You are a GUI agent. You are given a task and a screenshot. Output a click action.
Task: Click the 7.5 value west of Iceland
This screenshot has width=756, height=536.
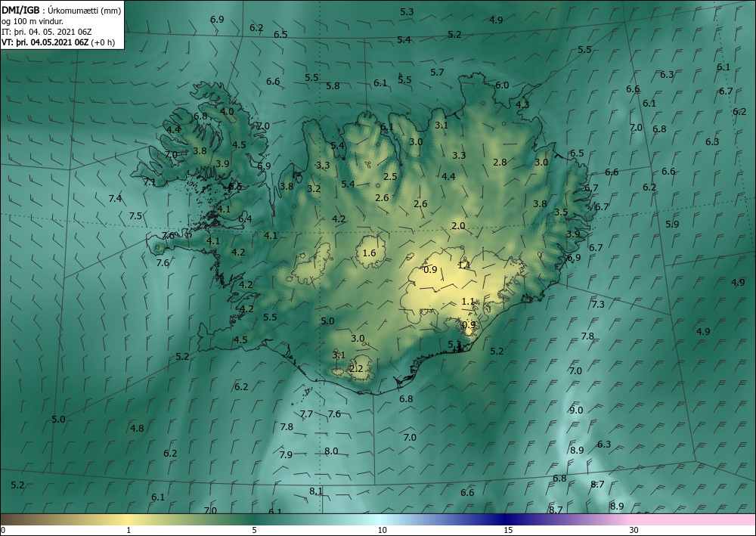[135, 215]
